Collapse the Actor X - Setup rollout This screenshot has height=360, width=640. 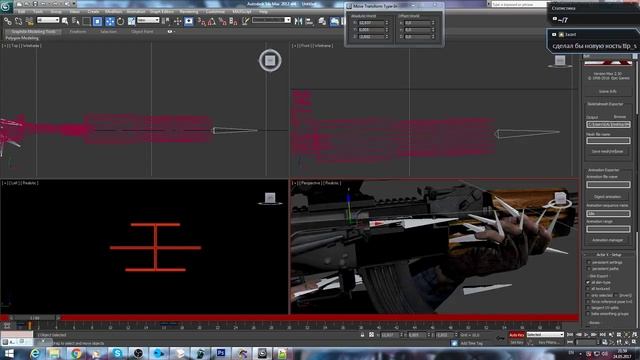(608, 255)
